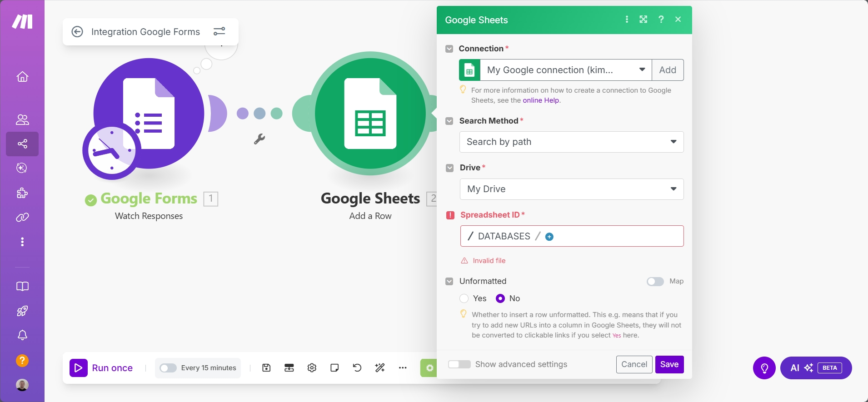This screenshot has height=402, width=868.
Task: Open the lightbulb explain flow button
Action: (764, 368)
